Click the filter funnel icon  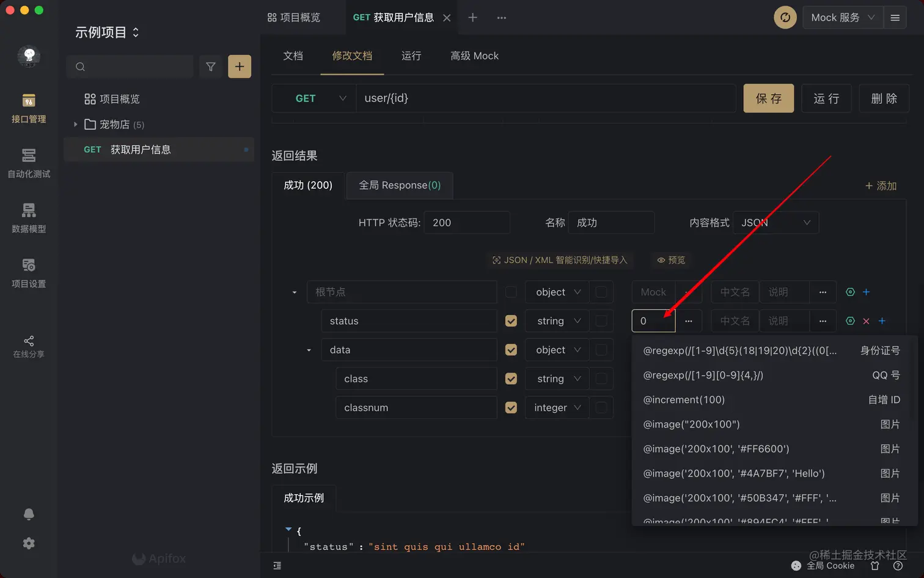coord(211,67)
